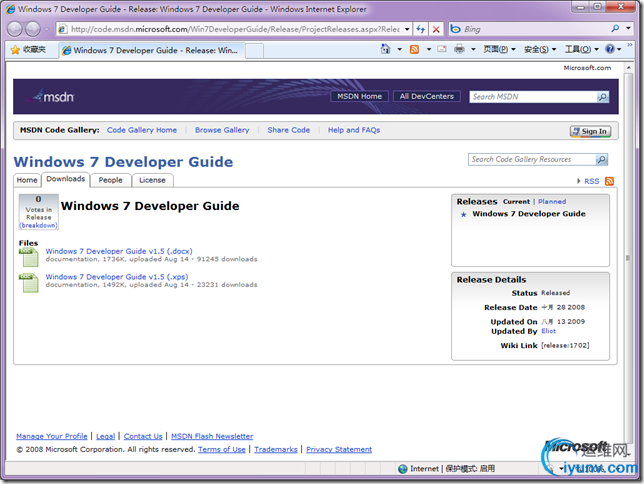The width and height of the screenshot is (644, 484).
Task: Open the Help and FAQs link
Action: tap(354, 130)
